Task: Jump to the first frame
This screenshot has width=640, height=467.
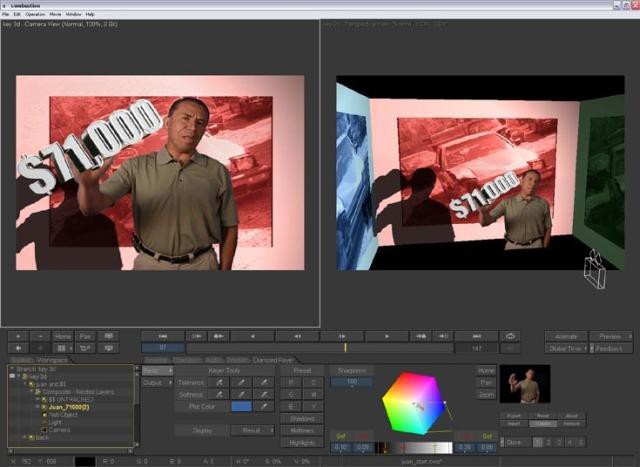Action: click(x=162, y=336)
